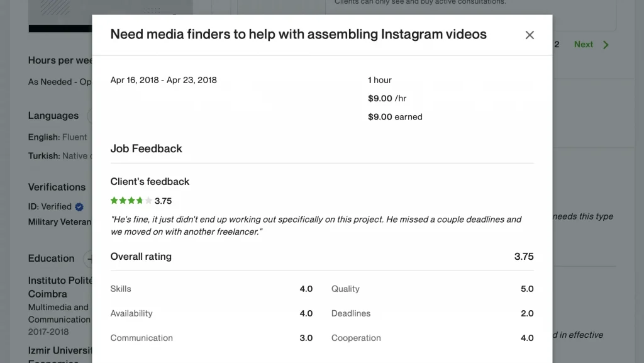Screen dimensions: 644x363
Task: Select page 2 in pagination
Action: tap(557, 44)
